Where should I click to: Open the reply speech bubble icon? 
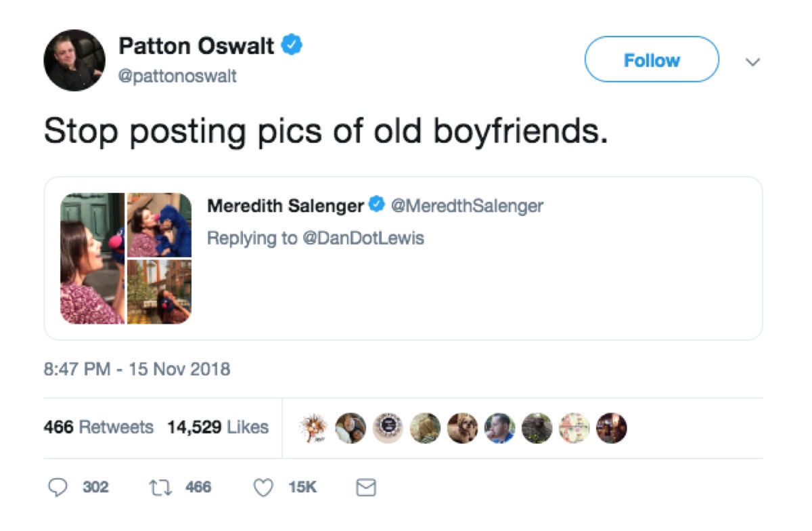pos(60,486)
